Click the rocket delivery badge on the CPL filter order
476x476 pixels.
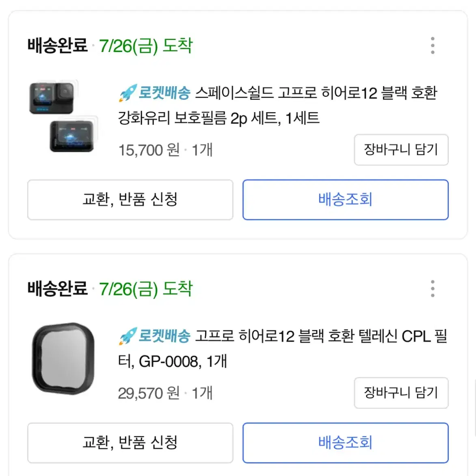click(x=154, y=336)
